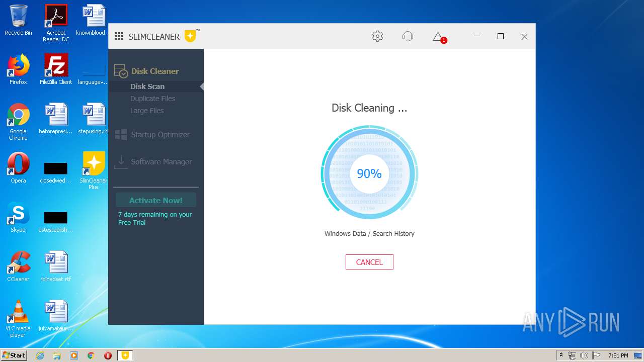Open Large Files submenu item
The width and height of the screenshot is (644, 362).
[147, 111]
